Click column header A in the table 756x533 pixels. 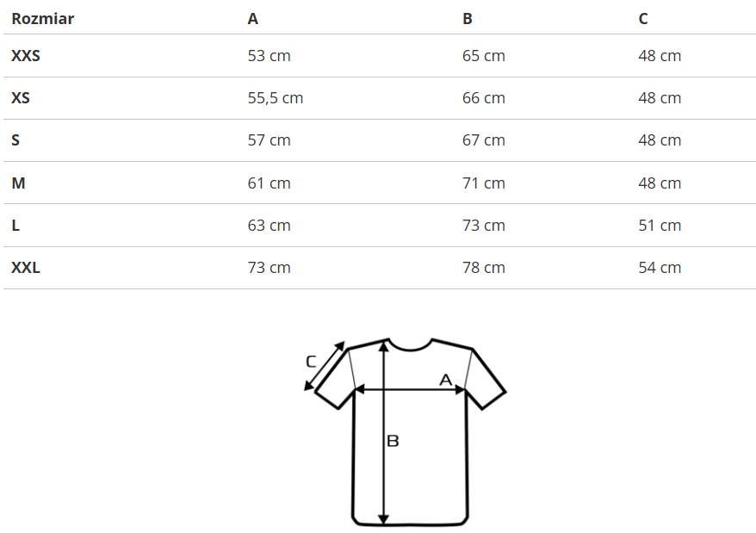(253, 18)
